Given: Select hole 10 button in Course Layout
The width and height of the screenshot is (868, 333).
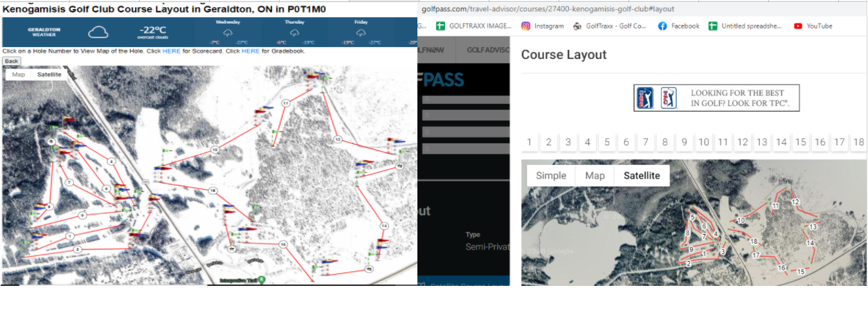Looking at the screenshot, I should [x=704, y=143].
